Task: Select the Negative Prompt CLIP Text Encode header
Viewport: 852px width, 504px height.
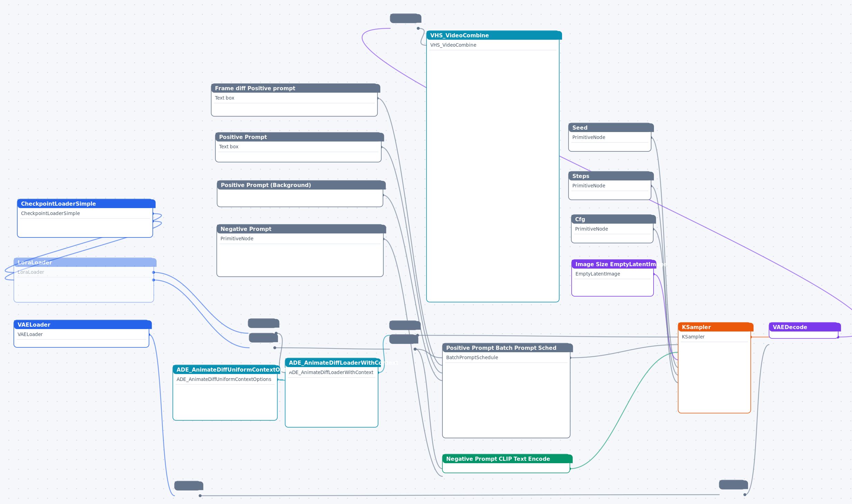Action: click(x=507, y=459)
